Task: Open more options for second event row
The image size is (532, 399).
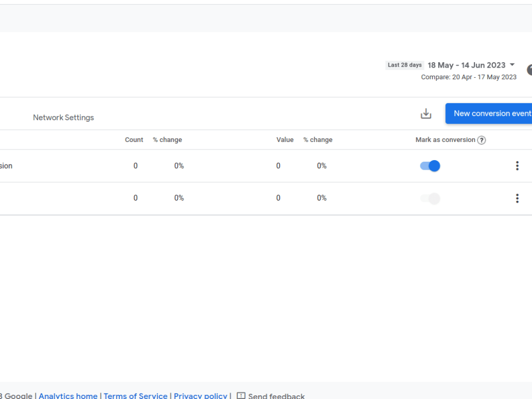Action: coord(517,198)
